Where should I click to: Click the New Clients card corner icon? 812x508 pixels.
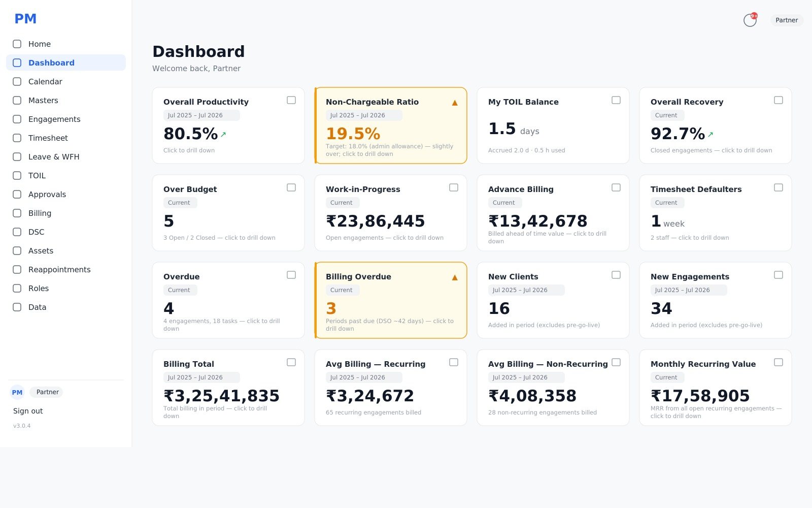coord(616,275)
